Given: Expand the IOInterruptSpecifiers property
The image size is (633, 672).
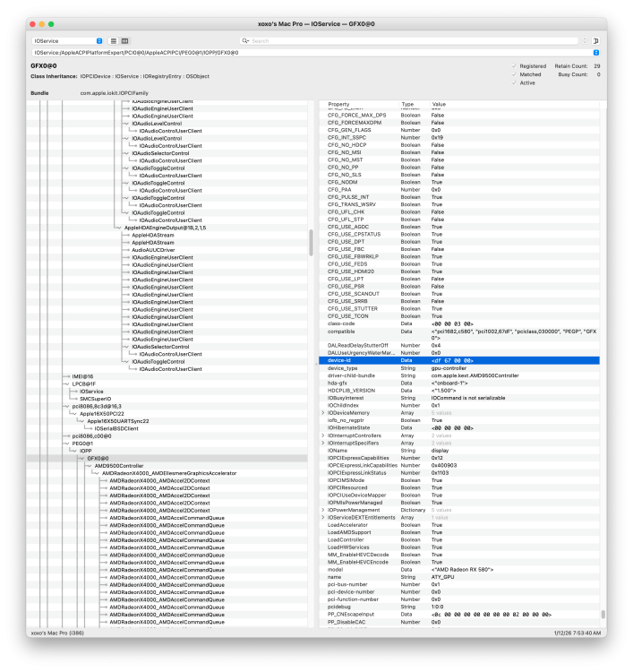Looking at the screenshot, I should [323, 444].
